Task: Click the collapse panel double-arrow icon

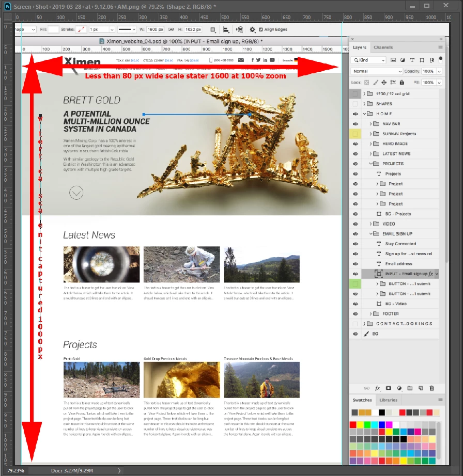Action: pos(441,39)
